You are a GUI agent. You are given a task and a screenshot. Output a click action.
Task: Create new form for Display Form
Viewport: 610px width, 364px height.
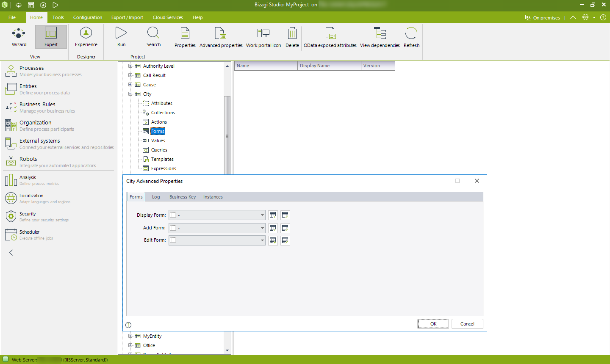tap(273, 215)
